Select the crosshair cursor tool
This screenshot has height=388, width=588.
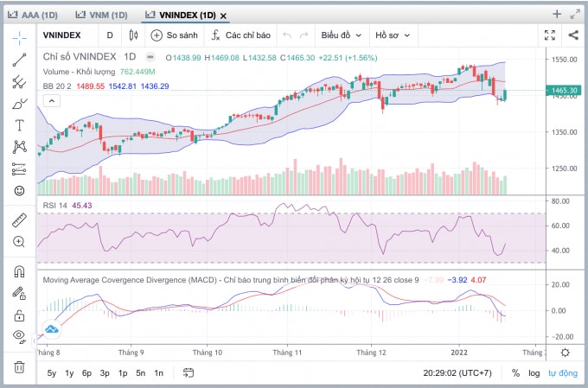coord(19,38)
